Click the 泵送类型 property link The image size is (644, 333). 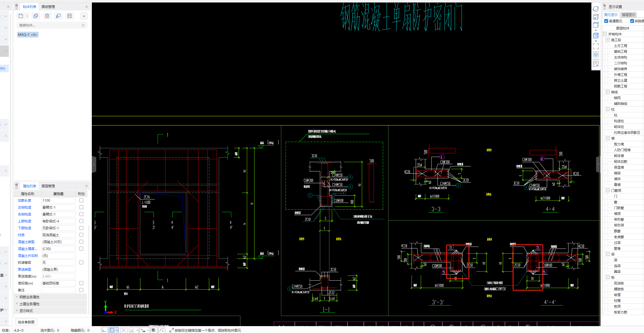click(25, 270)
